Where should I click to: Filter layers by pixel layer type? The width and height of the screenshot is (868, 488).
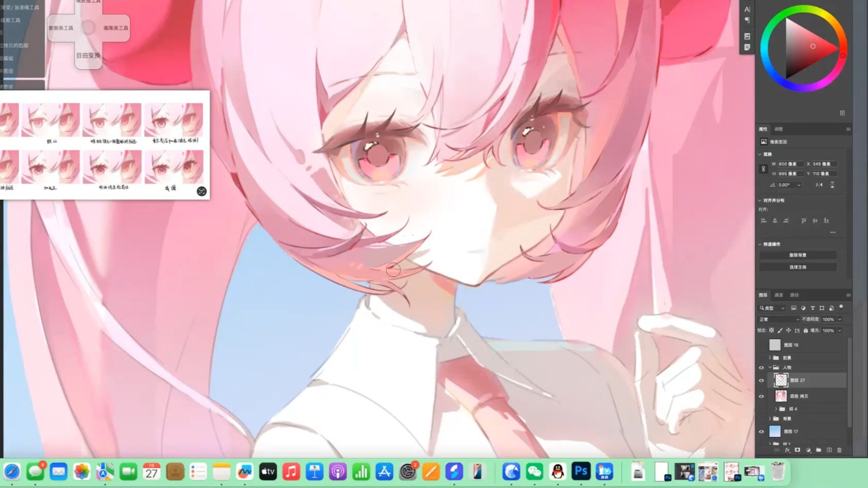coord(794,308)
